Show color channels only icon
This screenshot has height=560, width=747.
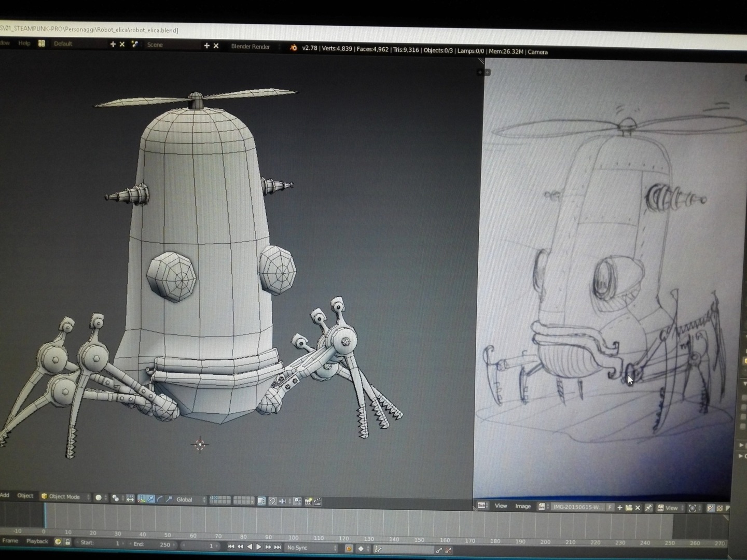tap(720, 508)
